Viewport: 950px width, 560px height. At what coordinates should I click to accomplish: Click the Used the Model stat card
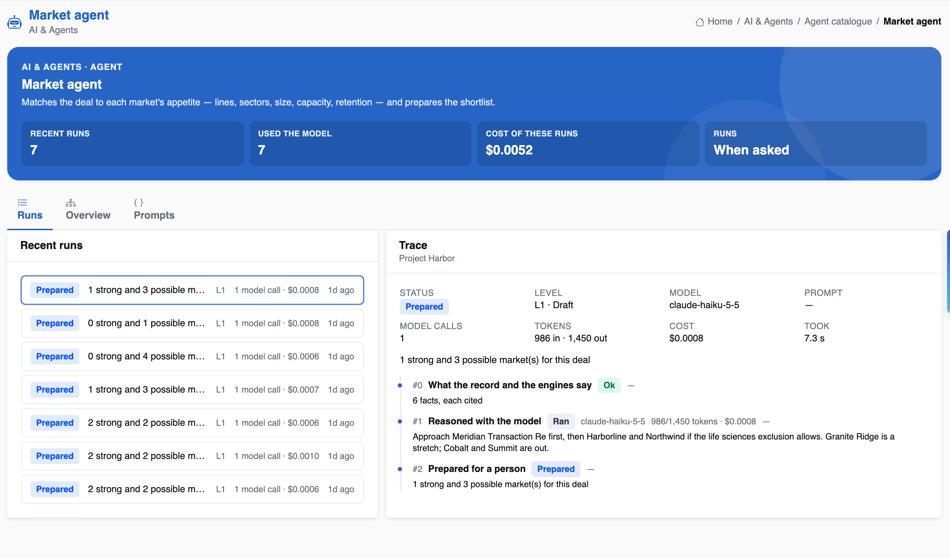pyautogui.click(x=361, y=143)
